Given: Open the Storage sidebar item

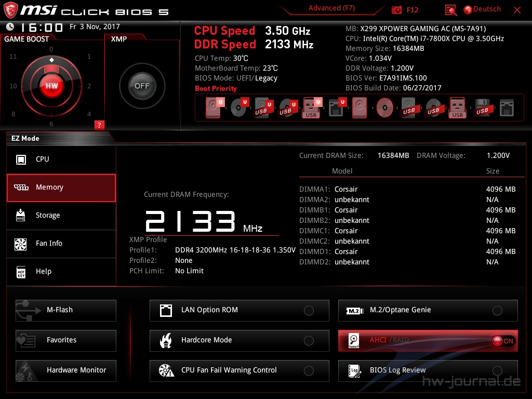Looking at the screenshot, I should (61, 216).
